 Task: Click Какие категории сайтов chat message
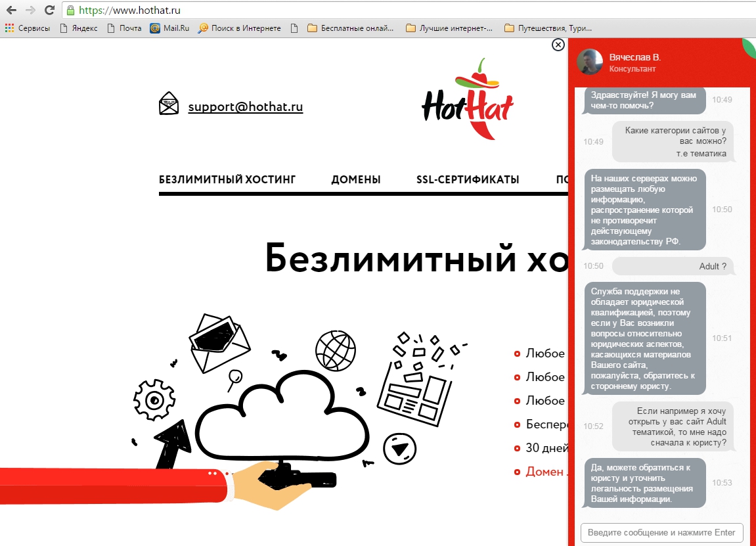click(673, 142)
